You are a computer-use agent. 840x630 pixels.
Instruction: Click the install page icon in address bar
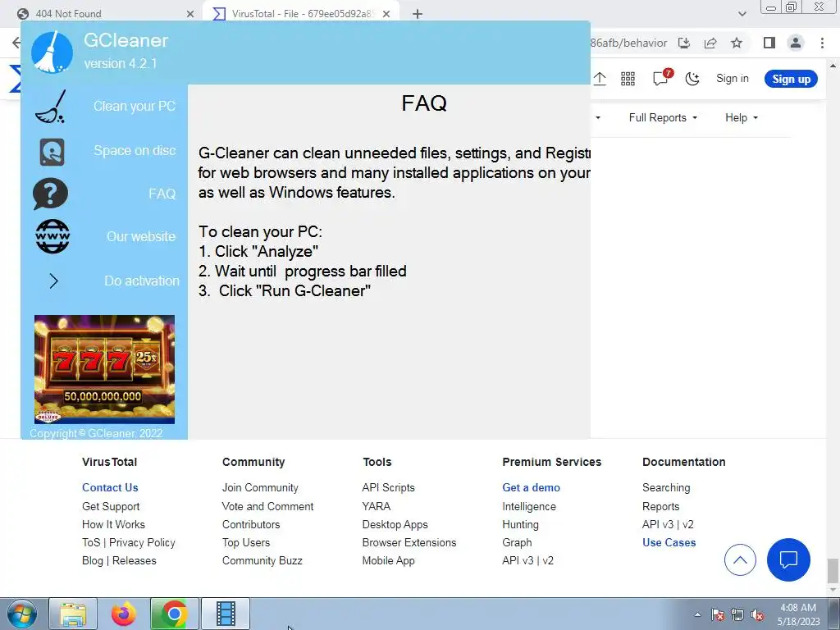coord(684,43)
